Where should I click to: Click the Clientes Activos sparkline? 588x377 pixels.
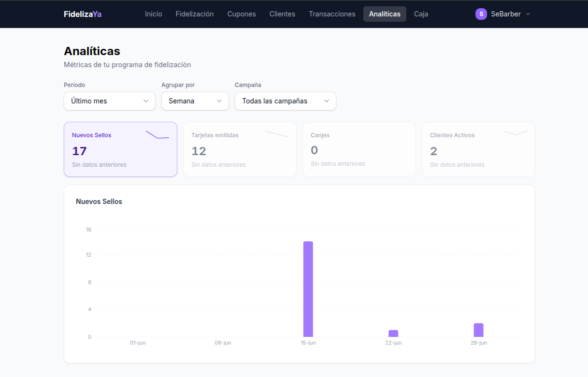click(x=516, y=132)
